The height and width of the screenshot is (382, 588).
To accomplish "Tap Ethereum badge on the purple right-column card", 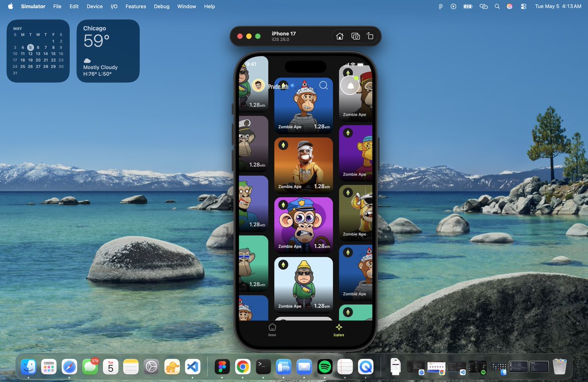I will click(x=348, y=133).
